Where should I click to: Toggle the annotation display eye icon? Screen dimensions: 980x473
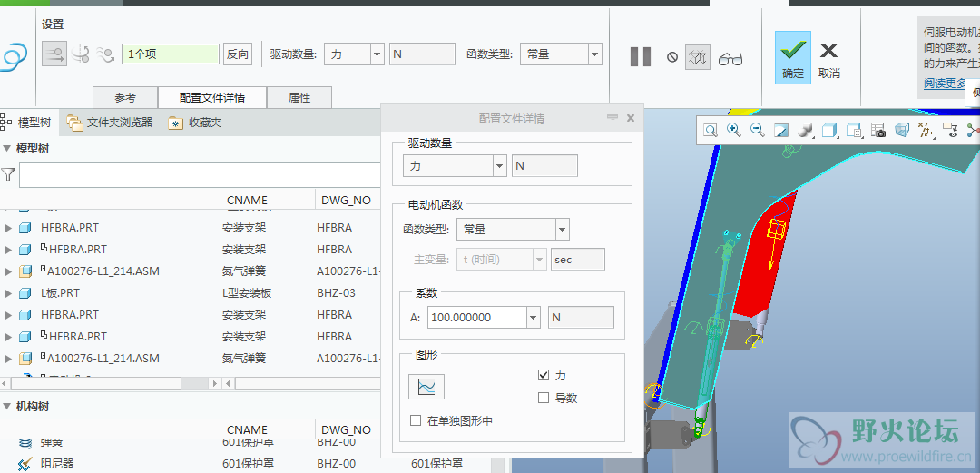950,130
